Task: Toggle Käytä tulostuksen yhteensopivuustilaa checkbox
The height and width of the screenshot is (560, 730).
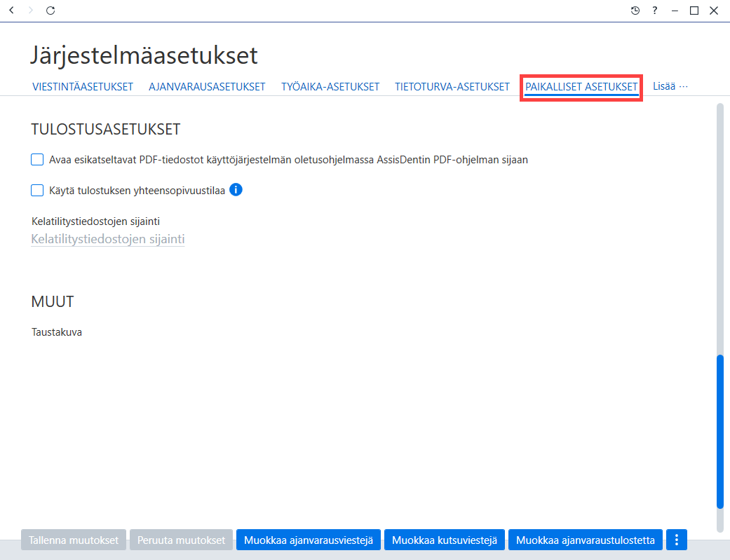Action: (x=37, y=191)
